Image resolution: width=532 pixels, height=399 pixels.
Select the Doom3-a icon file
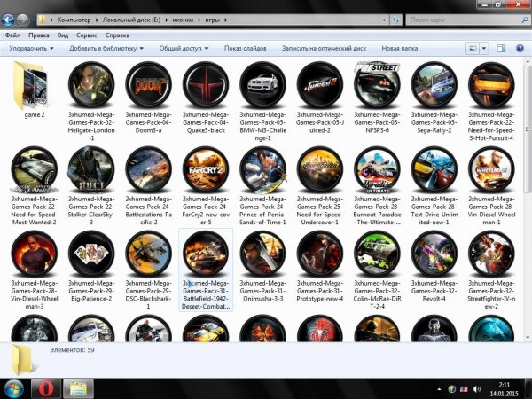click(148, 98)
